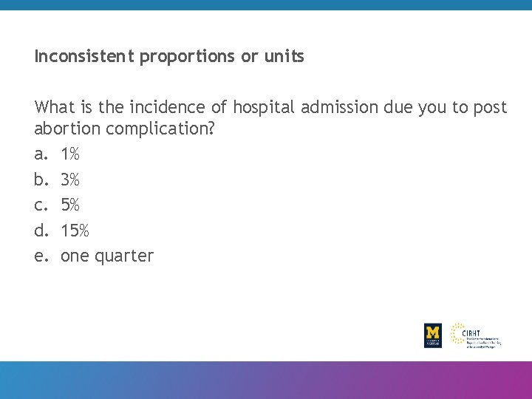Pick answer option c. 5%
532x399 pixels.
(x=70, y=205)
